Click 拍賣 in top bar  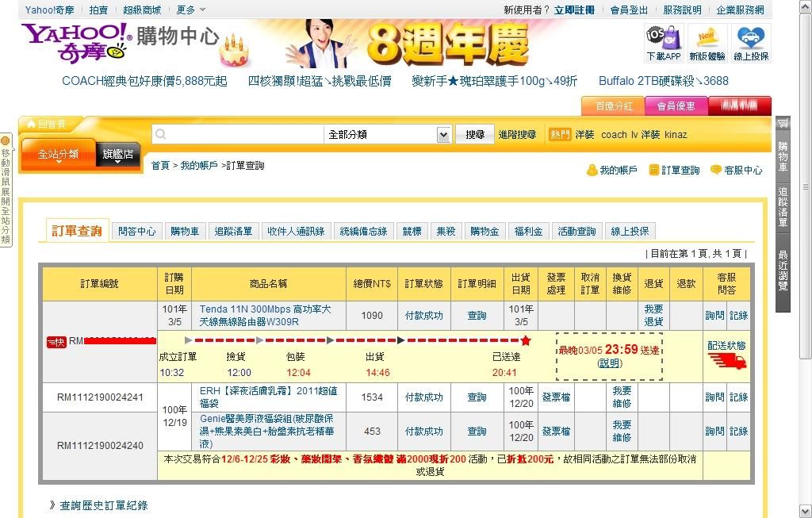[98, 10]
